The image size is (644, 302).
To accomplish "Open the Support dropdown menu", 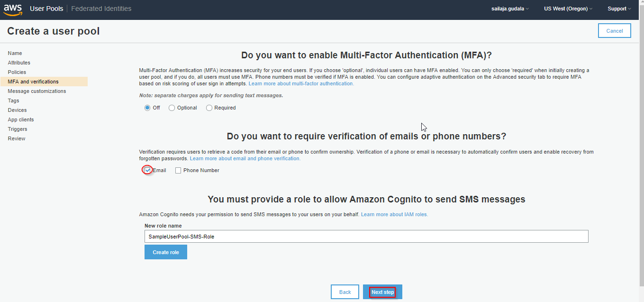I will [619, 9].
